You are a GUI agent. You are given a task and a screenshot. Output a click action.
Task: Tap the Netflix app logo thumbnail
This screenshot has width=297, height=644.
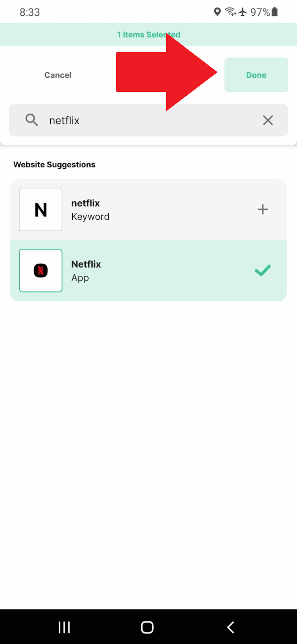[41, 270]
